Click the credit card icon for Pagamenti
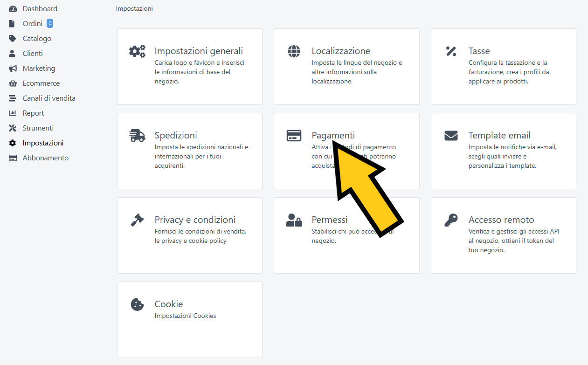The width and height of the screenshot is (588, 365). click(294, 136)
